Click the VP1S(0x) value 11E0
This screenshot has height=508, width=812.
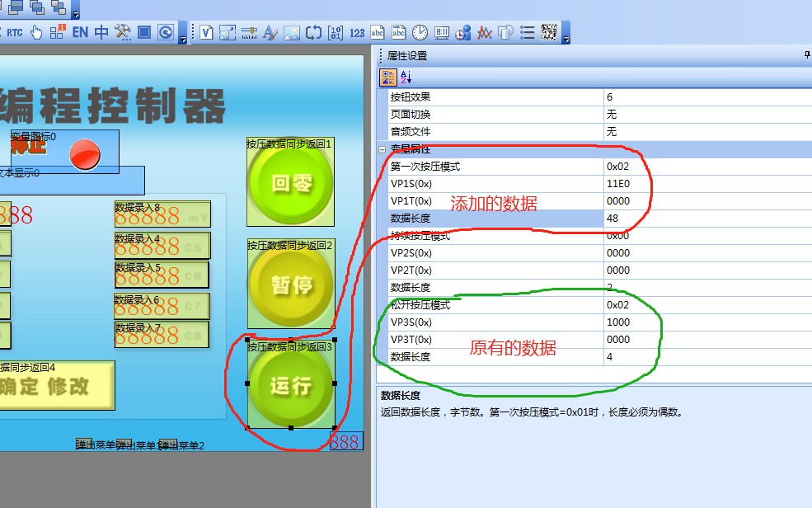705,184
